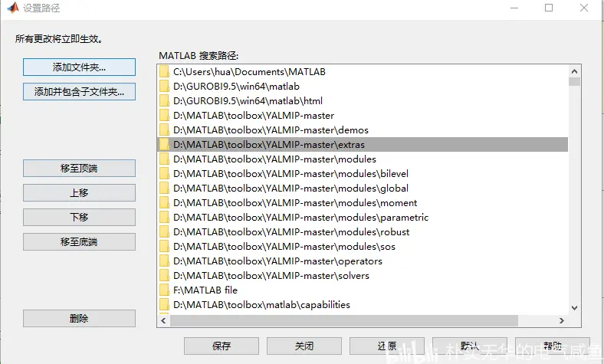Select path YALMIP-master\modules\sos
This screenshot has width=604, height=364.
pyautogui.click(x=363, y=247)
